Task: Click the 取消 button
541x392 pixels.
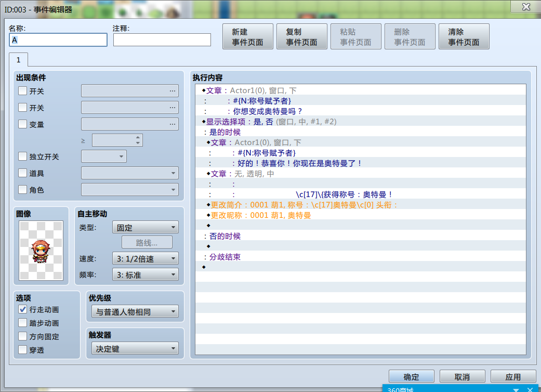Action: tap(463, 377)
